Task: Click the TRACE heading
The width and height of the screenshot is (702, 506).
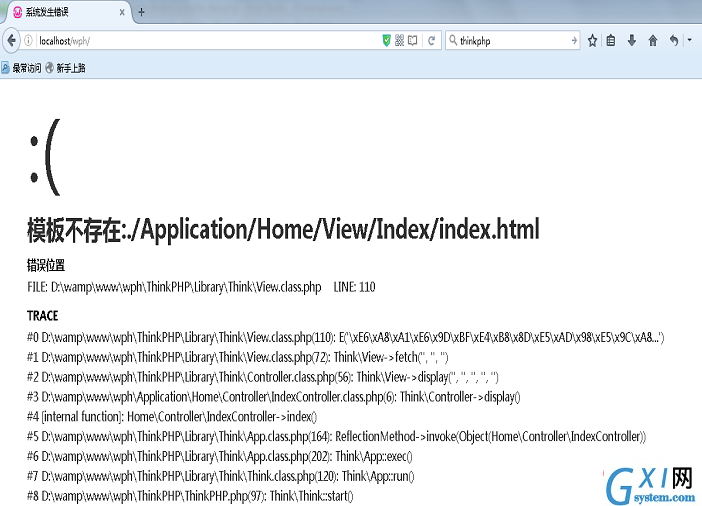Action: click(43, 316)
